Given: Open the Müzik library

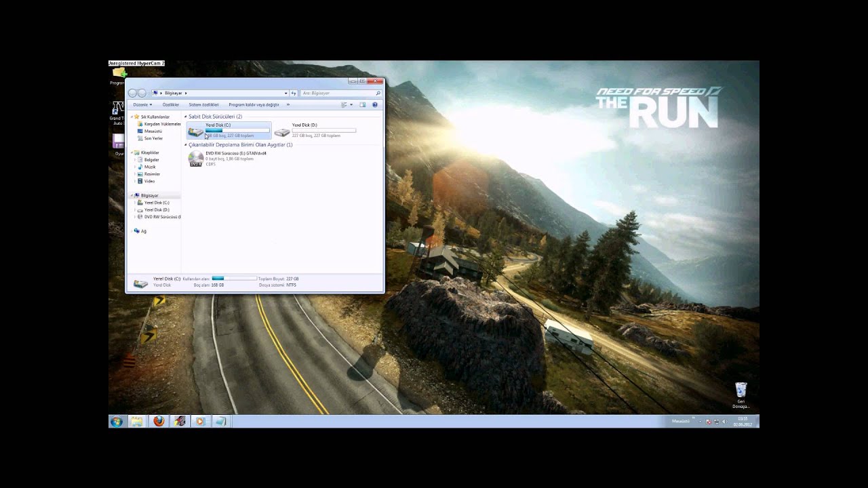Looking at the screenshot, I should click(150, 167).
